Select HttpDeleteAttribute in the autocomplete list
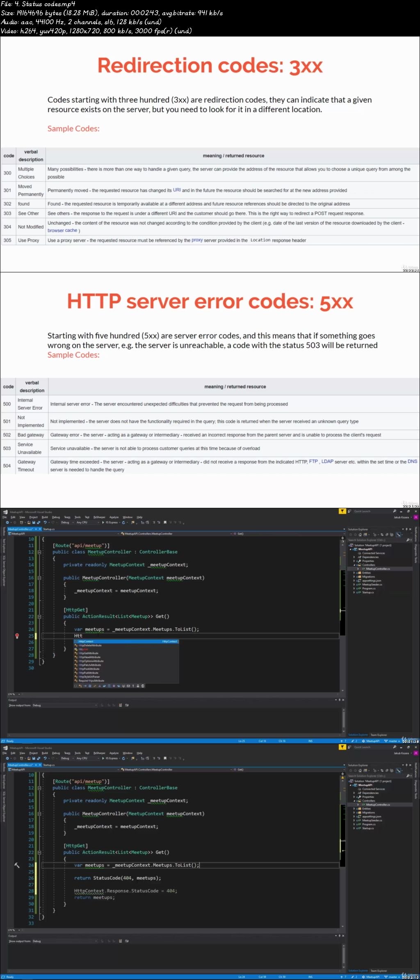Screen dimensions: 420x980 tap(90, 645)
